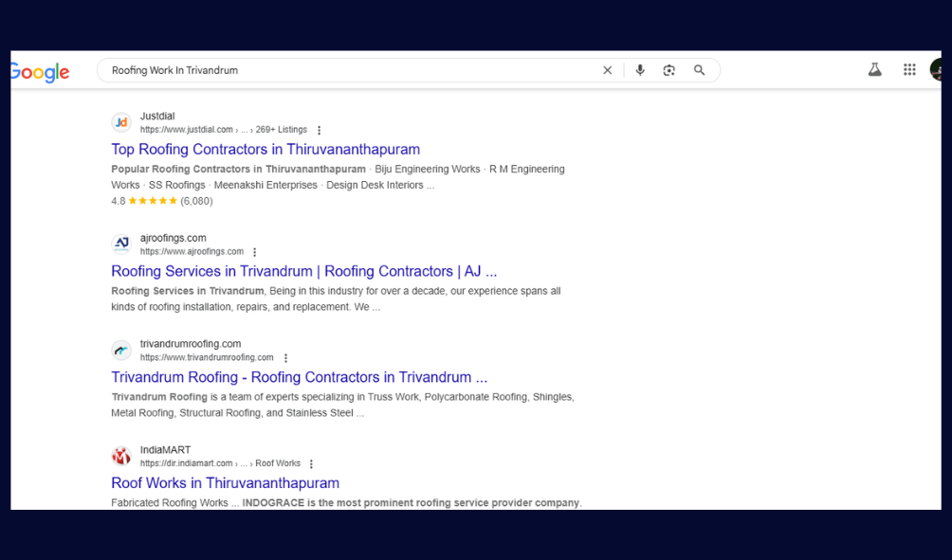This screenshot has width=952, height=560.
Task: Click the https://www.ajroofings.com URL
Action: tap(192, 252)
